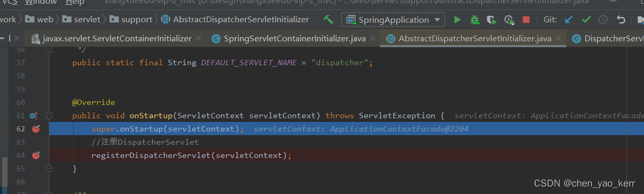Stop the running process with red square
644x194 pixels.
(526, 20)
